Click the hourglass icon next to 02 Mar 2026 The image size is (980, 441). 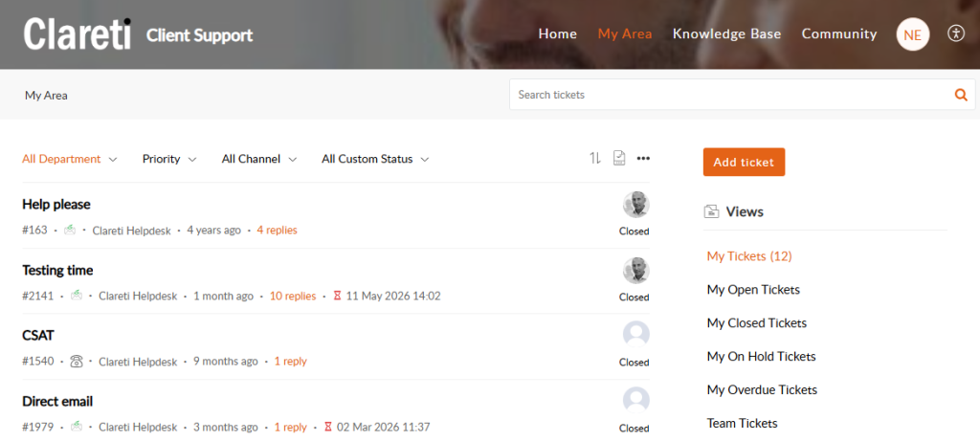[328, 428]
